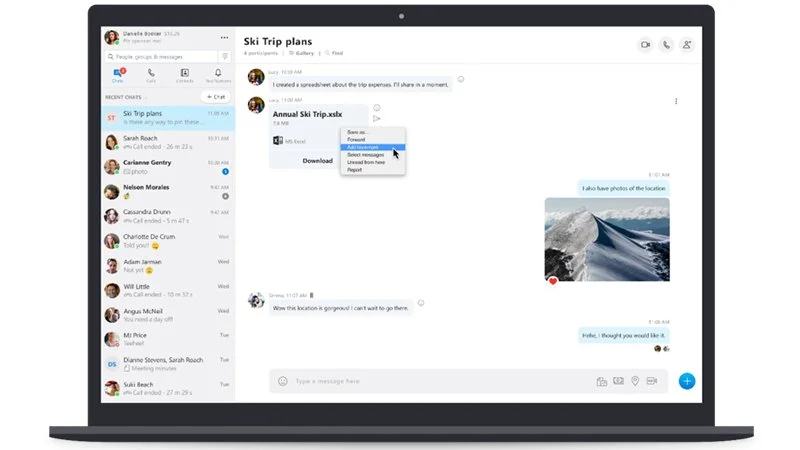Image resolution: width=800 pixels, height=450 pixels.
Task: Show the participants count link
Action: 261,53
